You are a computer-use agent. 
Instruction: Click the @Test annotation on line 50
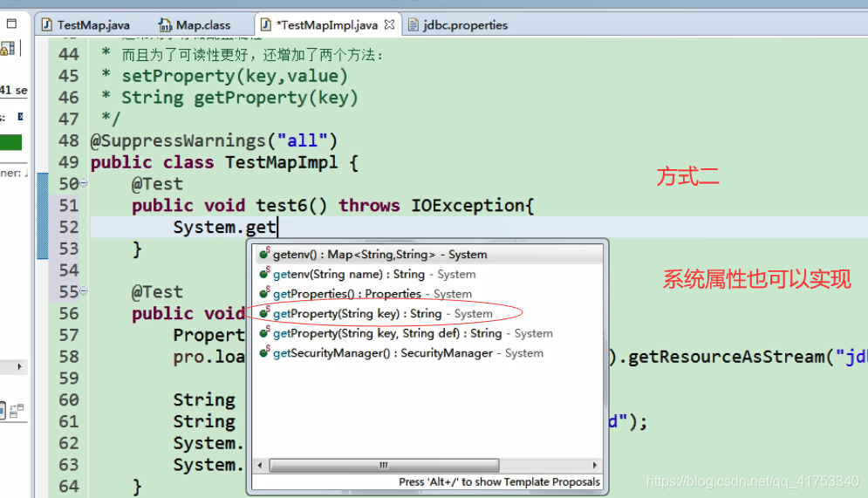[157, 184]
